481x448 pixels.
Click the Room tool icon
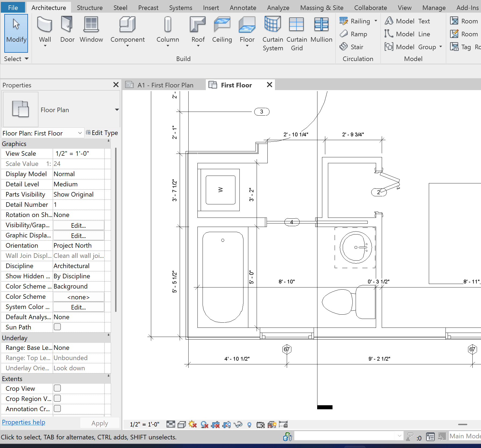click(454, 21)
